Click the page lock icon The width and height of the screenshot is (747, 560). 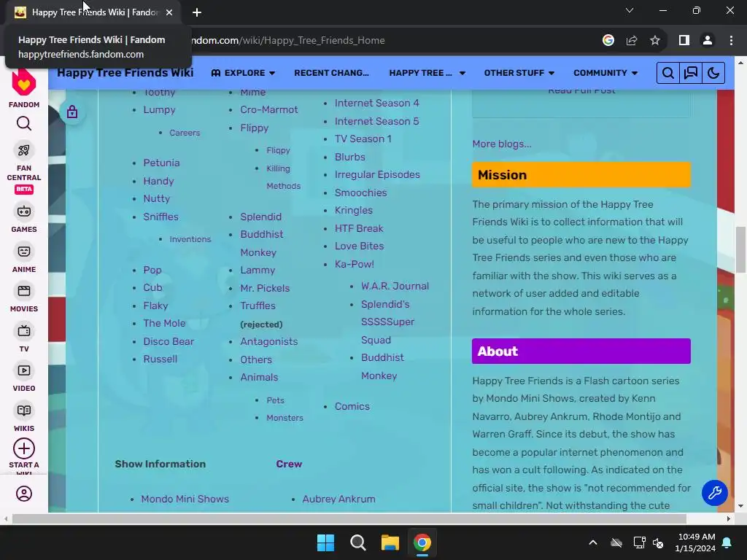pos(72,112)
